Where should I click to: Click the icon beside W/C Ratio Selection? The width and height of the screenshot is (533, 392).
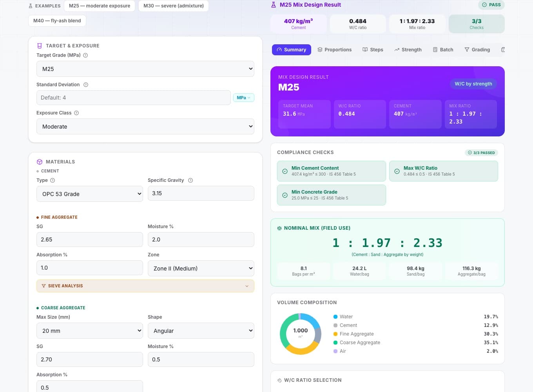point(279,380)
